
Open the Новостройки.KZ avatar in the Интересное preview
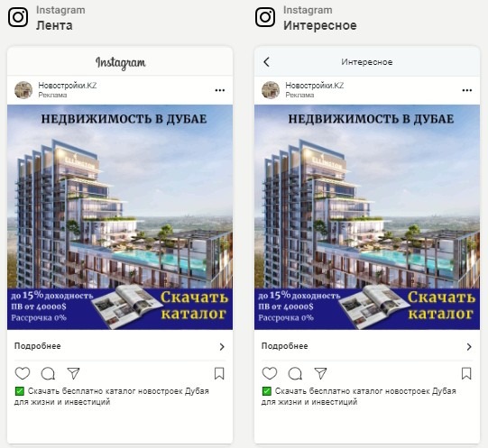tap(271, 90)
